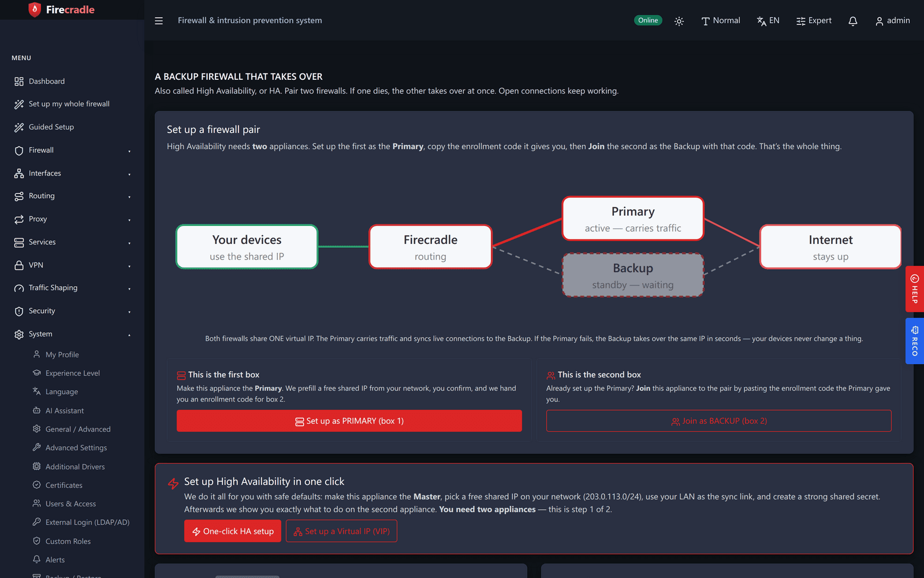Click the System gear icon
Screen dimensions: 924x578
(x=19, y=334)
